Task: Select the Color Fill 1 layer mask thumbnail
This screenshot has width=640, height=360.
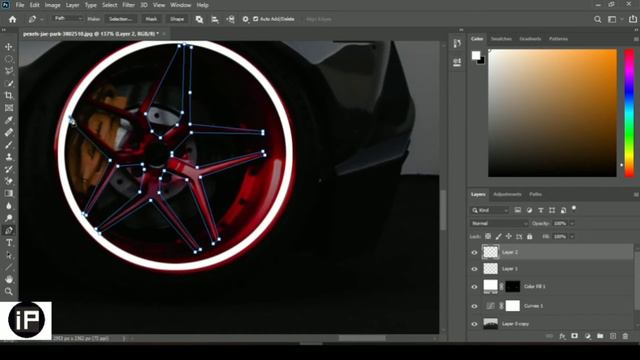Action: (x=513, y=287)
